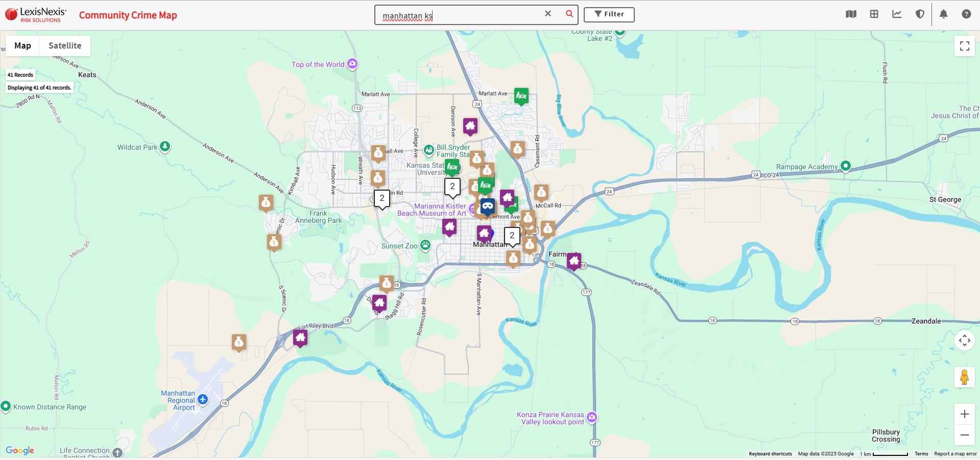Screen dimensions: 980x460
Task: Click in the manhattan ks search field
Action: [460, 15]
